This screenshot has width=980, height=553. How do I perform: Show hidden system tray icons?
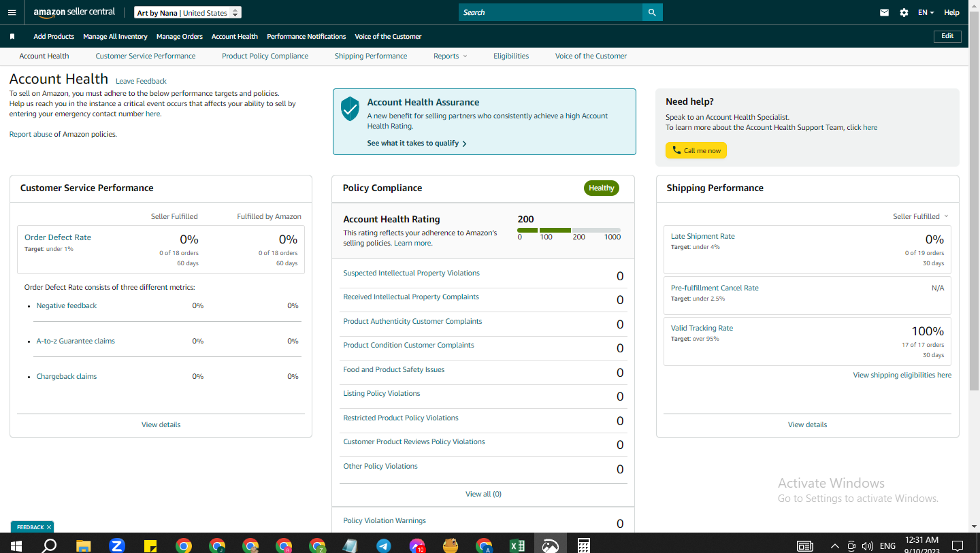(835, 546)
